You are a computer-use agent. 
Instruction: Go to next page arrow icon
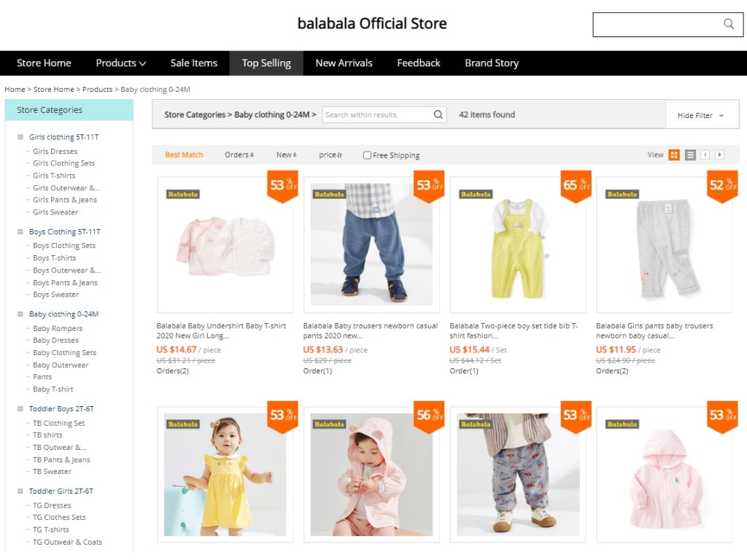tap(719, 155)
